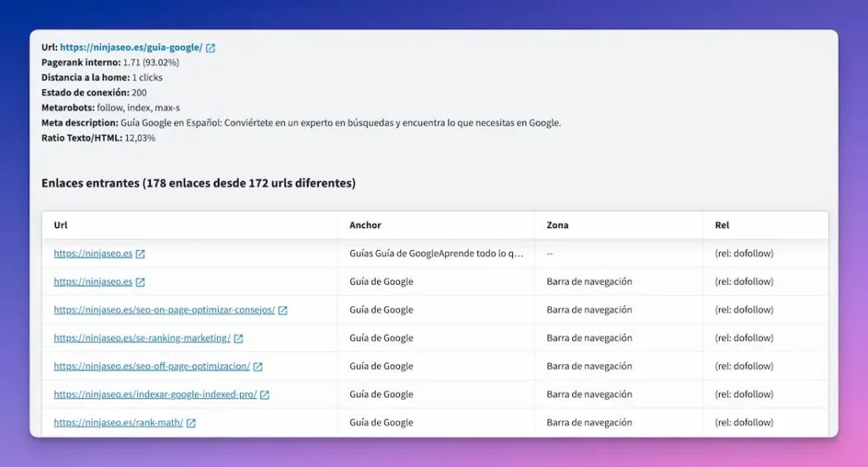The height and width of the screenshot is (467, 868).
Task: Select 'Metarobots: follow, index, max-s' text
Action: click(x=111, y=108)
